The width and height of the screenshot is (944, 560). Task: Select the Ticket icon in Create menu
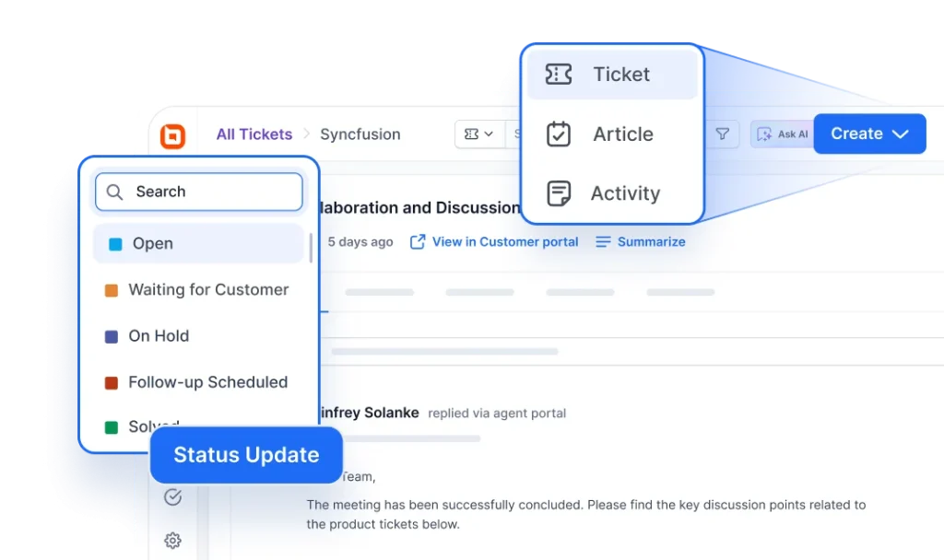(x=560, y=74)
